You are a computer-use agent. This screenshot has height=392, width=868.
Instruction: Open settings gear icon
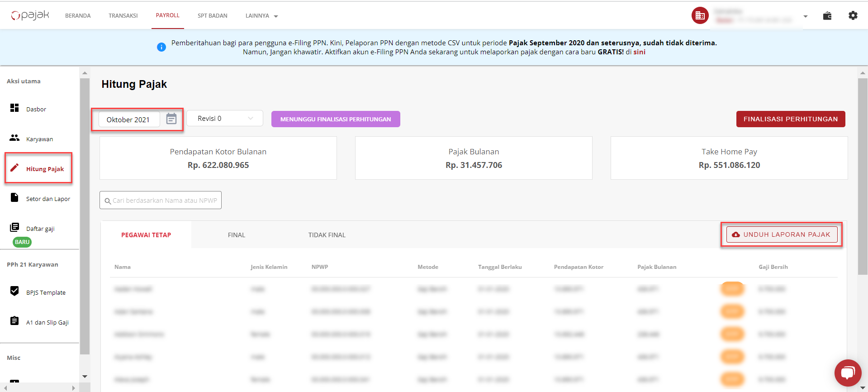tap(853, 16)
